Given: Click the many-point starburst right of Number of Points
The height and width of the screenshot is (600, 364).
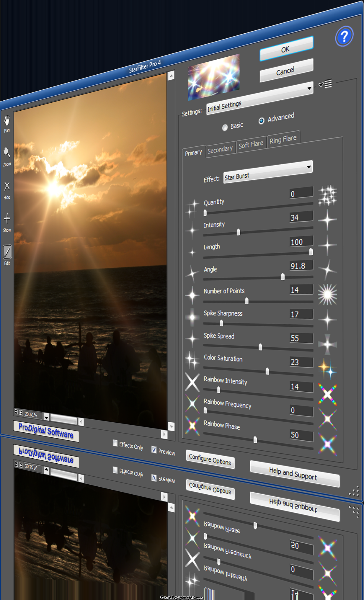Looking at the screenshot, I should 327,294.
